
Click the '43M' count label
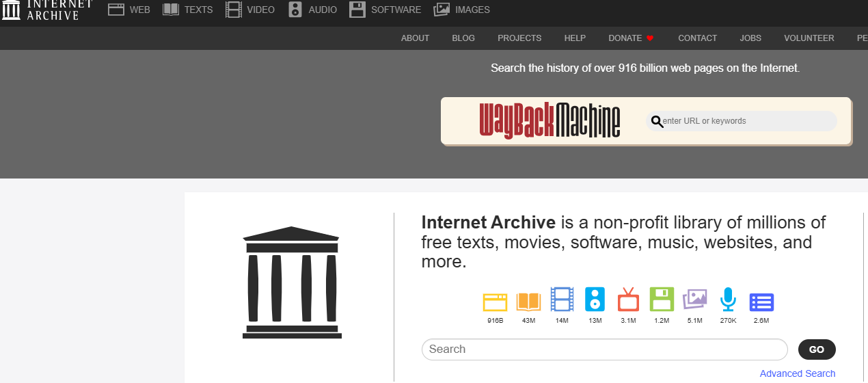[528, 321]
